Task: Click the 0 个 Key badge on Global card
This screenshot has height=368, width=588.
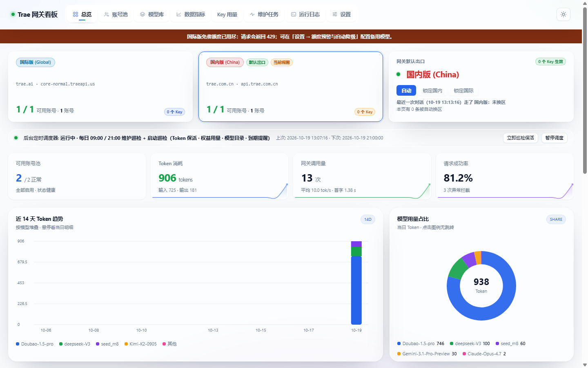Action: (175, 112)
